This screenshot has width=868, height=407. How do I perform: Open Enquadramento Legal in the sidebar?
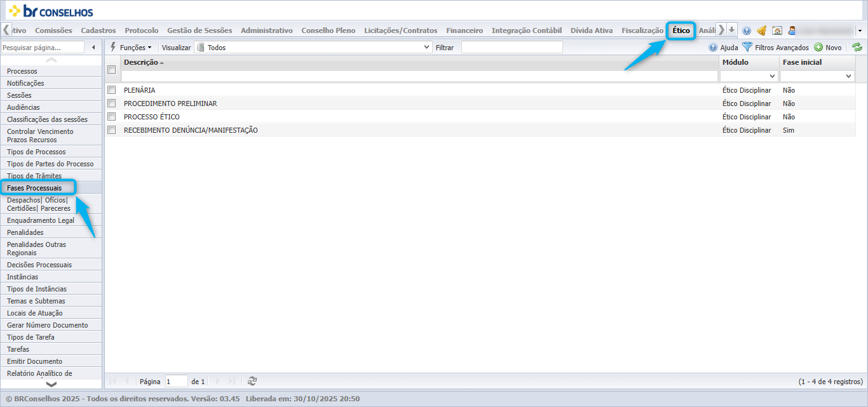pyautogui.click(x=51, y=220)
